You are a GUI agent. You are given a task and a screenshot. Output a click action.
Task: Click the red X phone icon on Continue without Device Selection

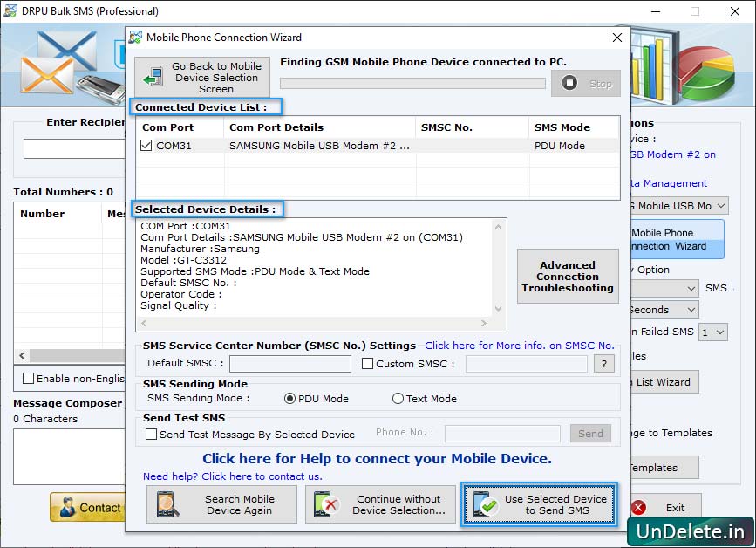pyautogui.click(x=326, y=504)
